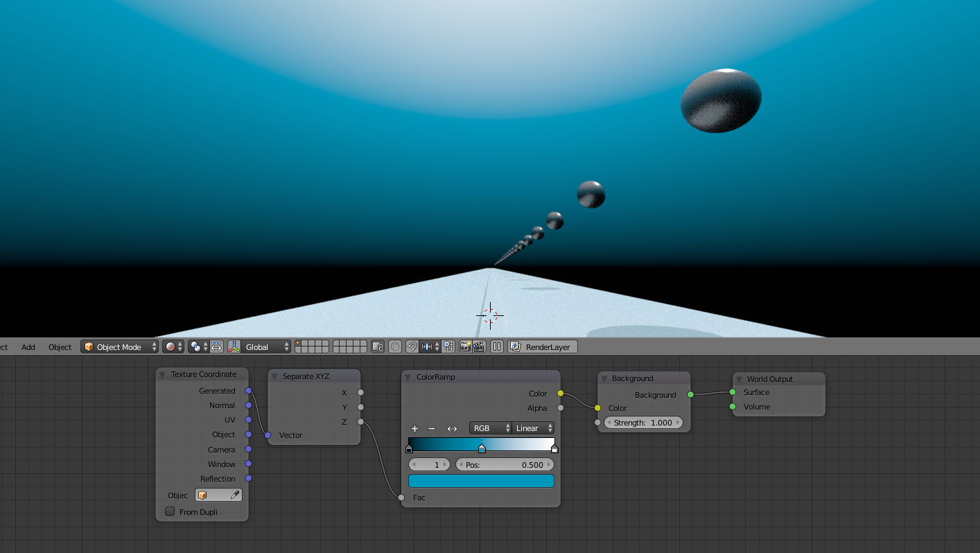Viewport: 980px width, 553px height.
Task: Click the Window output socket
Action: (248, 464)
